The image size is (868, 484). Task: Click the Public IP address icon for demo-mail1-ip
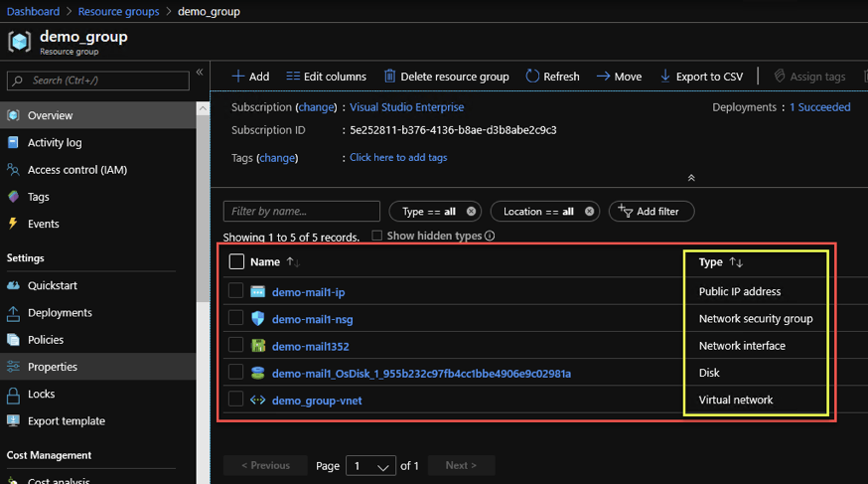coord(257,292)
